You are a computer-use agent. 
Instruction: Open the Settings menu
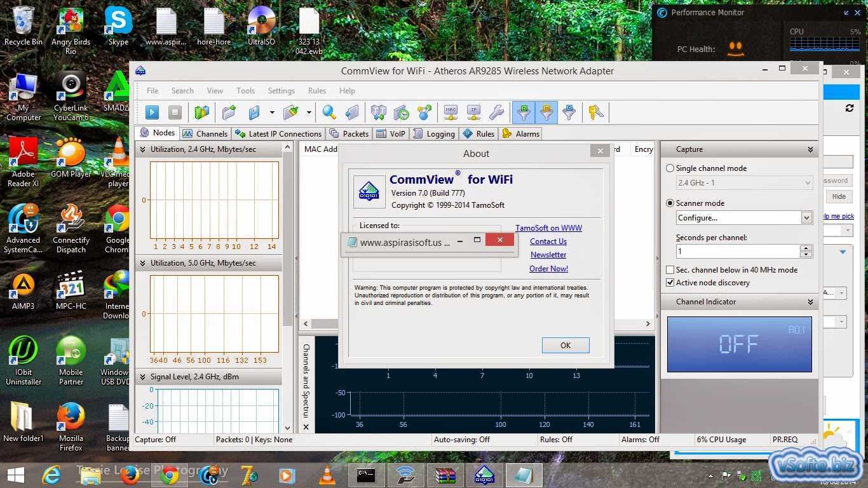[x=281, y=91]
